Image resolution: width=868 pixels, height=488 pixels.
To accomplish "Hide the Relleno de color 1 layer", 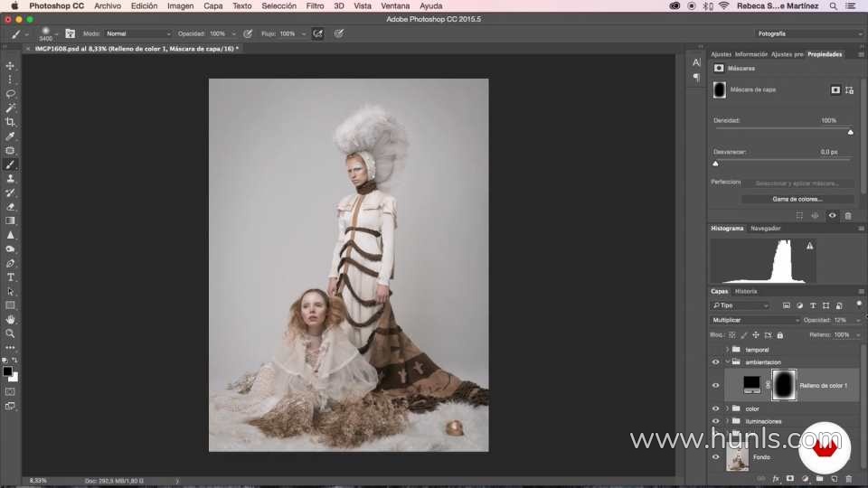I will 715,385.
